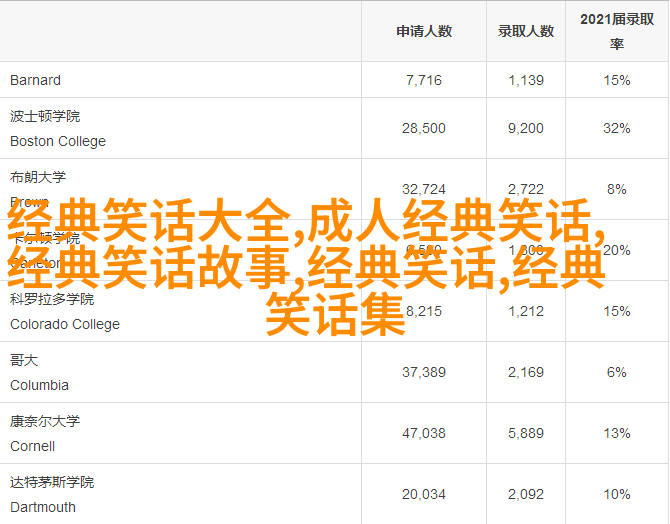Select Colorado College's 8,215 applicants value
670x524 pixels.
[x=423, y=311]
